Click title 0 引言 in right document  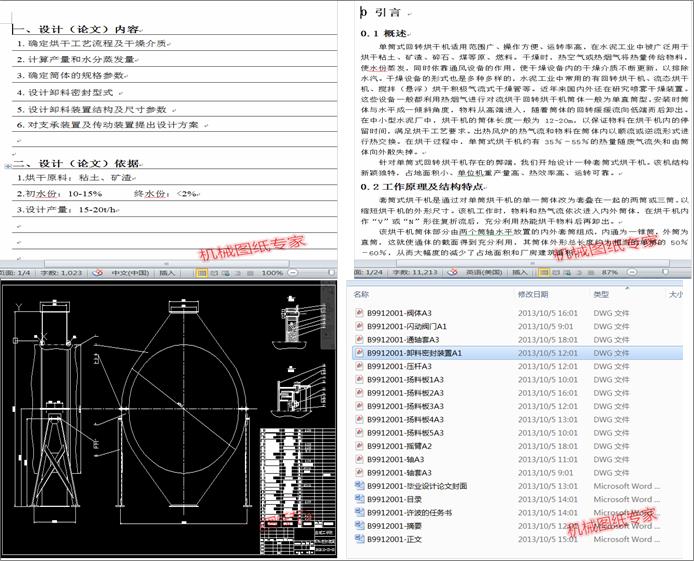[x=380, y=12]
